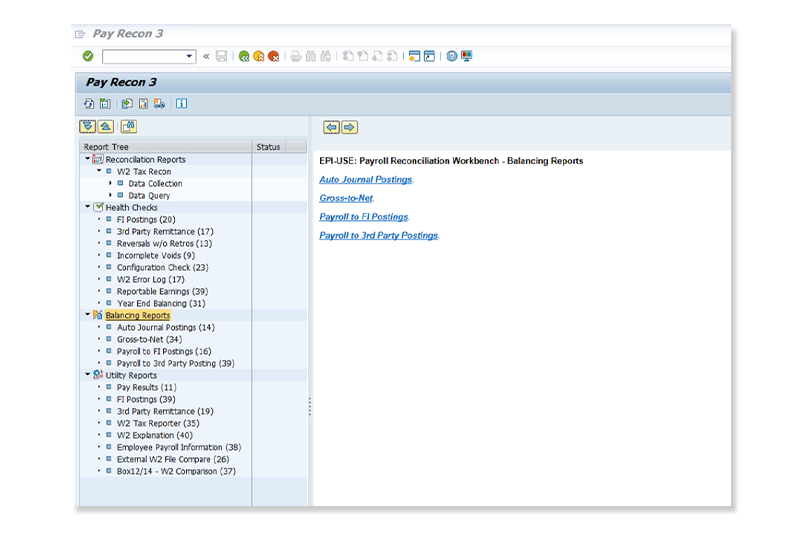800x534 pixels.
Task: Open Help with the question mark icon
Action: (452, 56)
